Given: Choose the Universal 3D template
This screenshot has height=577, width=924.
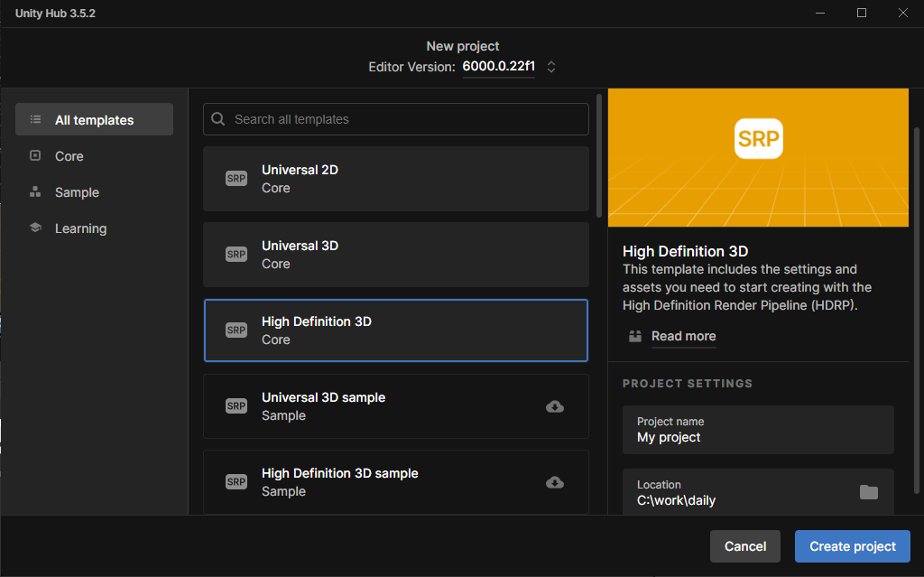Looking at the screenshot, I should tap(396, 255).
